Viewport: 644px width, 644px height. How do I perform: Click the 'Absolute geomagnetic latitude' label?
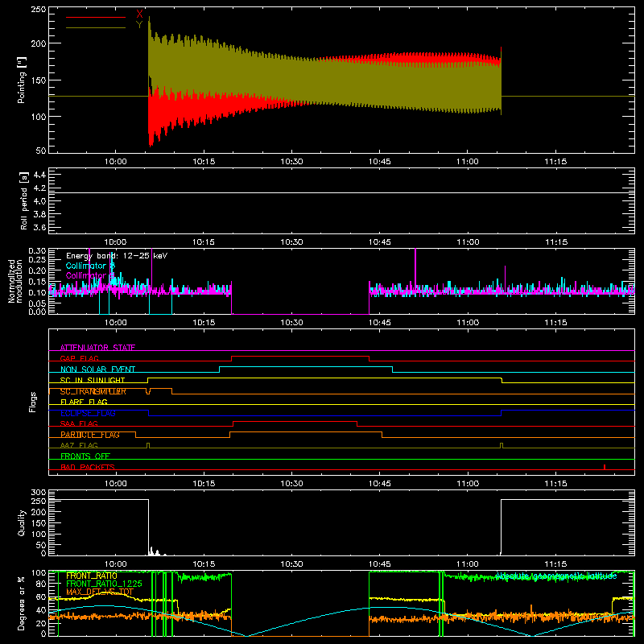pos(556,576)
